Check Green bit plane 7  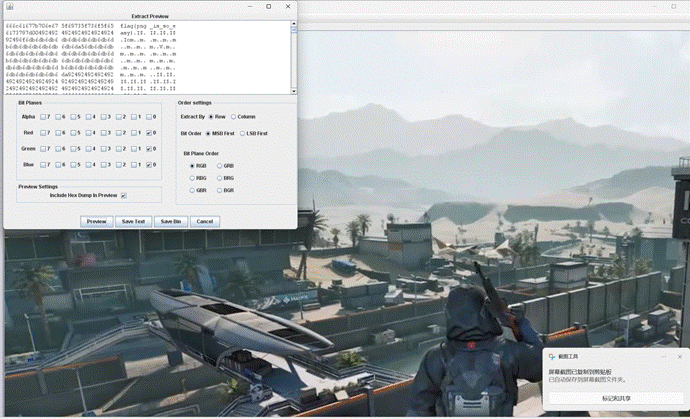click(43, 149)
